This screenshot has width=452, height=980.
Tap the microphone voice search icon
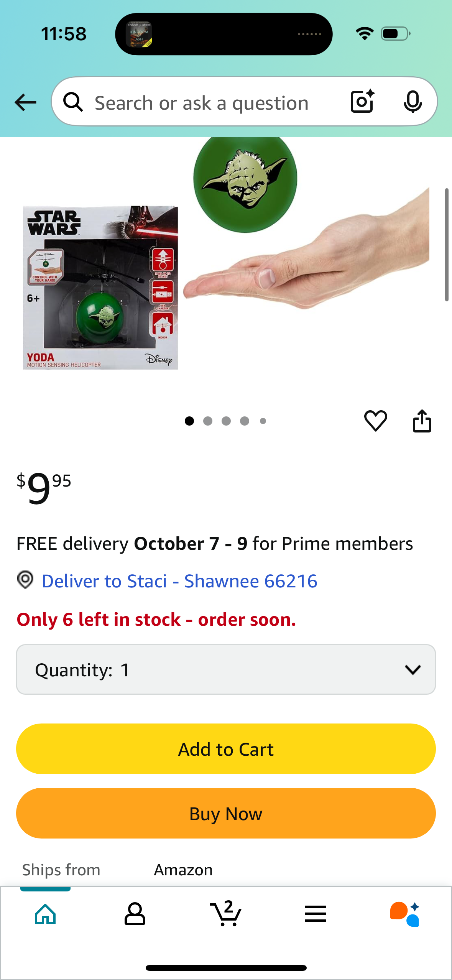[x=413, y=102]
